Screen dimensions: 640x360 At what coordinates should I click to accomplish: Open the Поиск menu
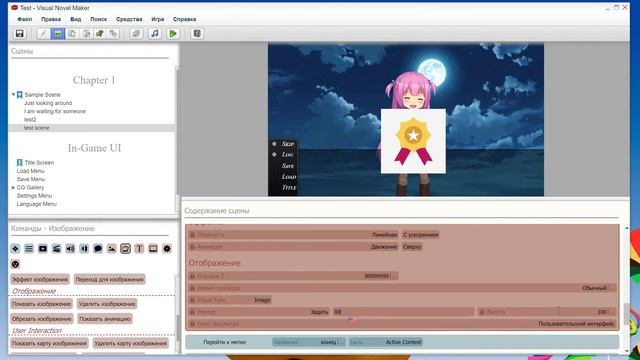tap(99, 19)
